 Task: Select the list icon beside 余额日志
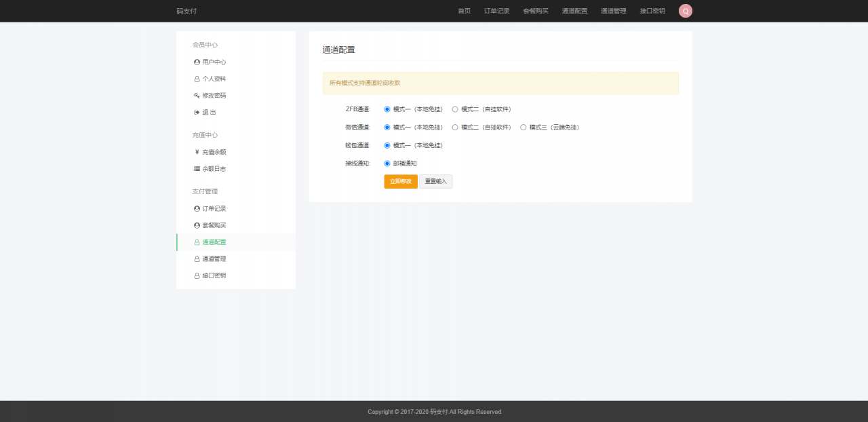pyautogui.click(x=196, y=169)
